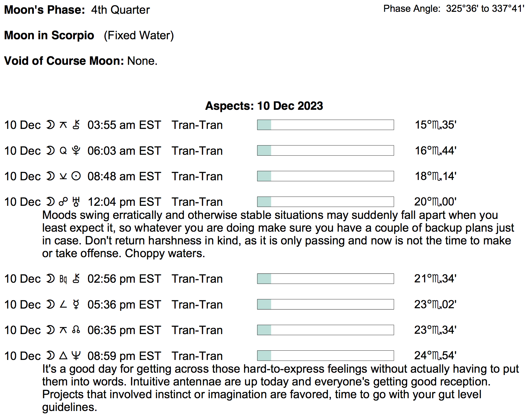Click the Mercury glyph in 05:36 pm row
The image size is (532, 418).
coord(76,304)
